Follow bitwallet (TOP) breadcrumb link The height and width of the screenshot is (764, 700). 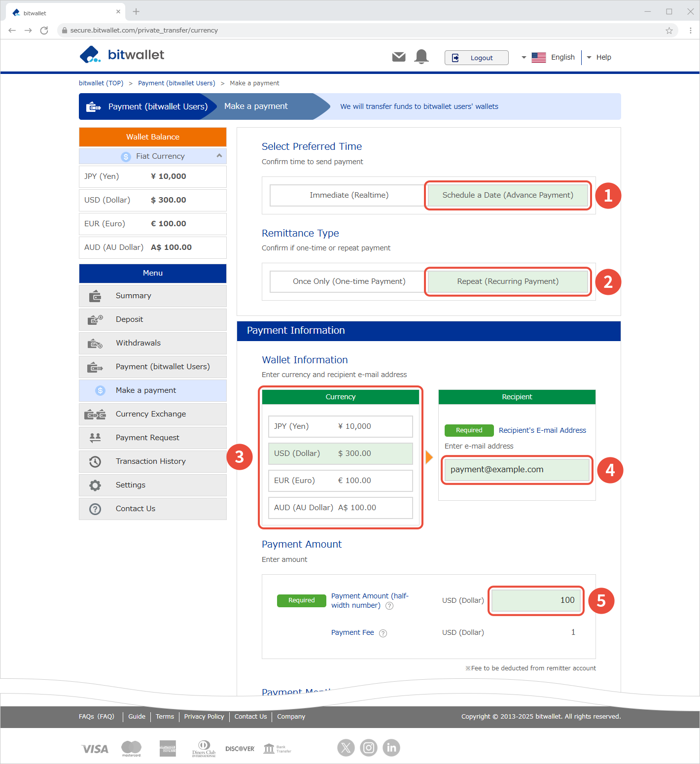coord(101,83)
